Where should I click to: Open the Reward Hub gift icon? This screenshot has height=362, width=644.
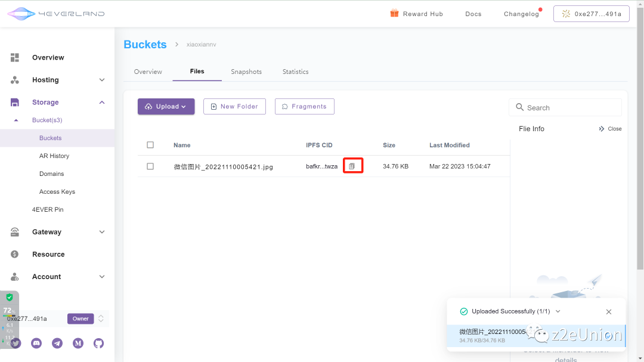pos(394,14)
